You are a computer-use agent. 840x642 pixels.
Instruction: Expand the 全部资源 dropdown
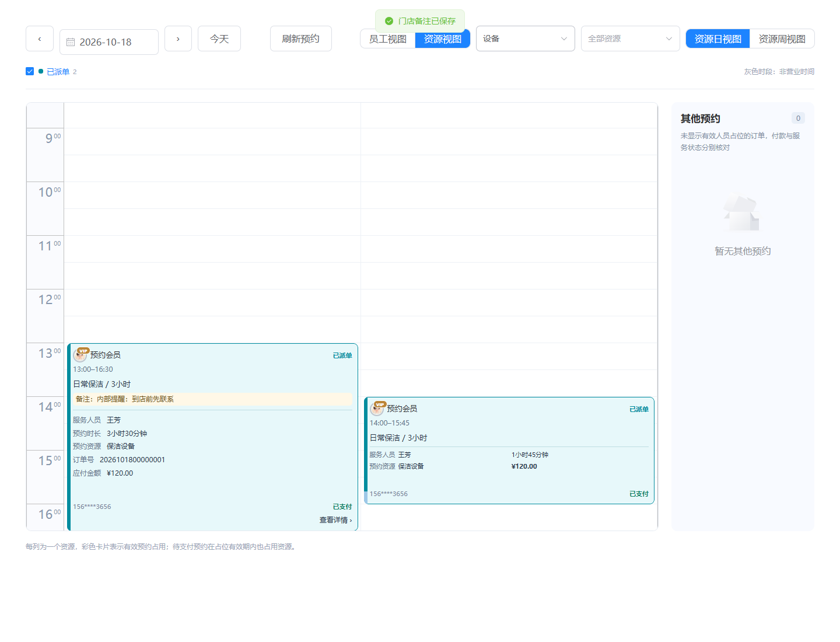point(631,39)
